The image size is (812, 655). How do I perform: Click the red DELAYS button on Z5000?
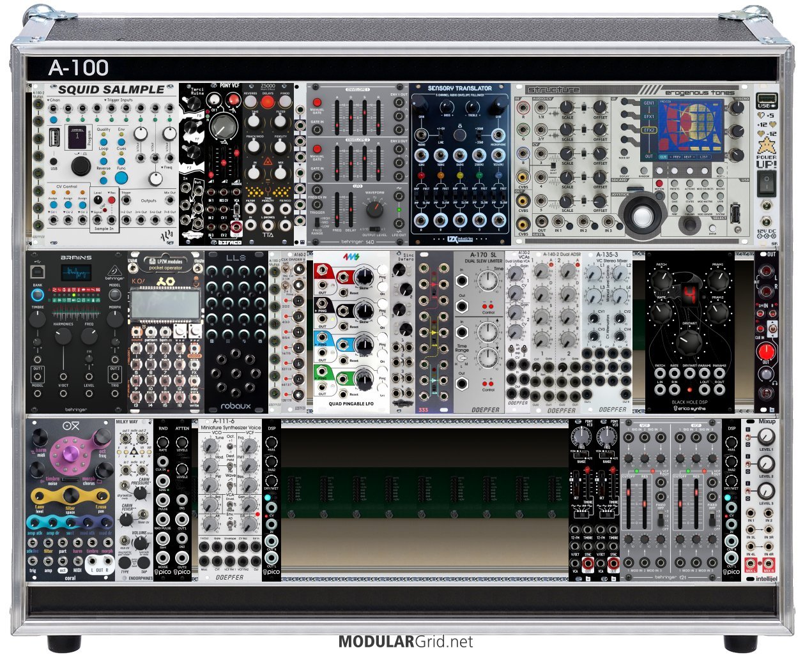coord(267,102)
